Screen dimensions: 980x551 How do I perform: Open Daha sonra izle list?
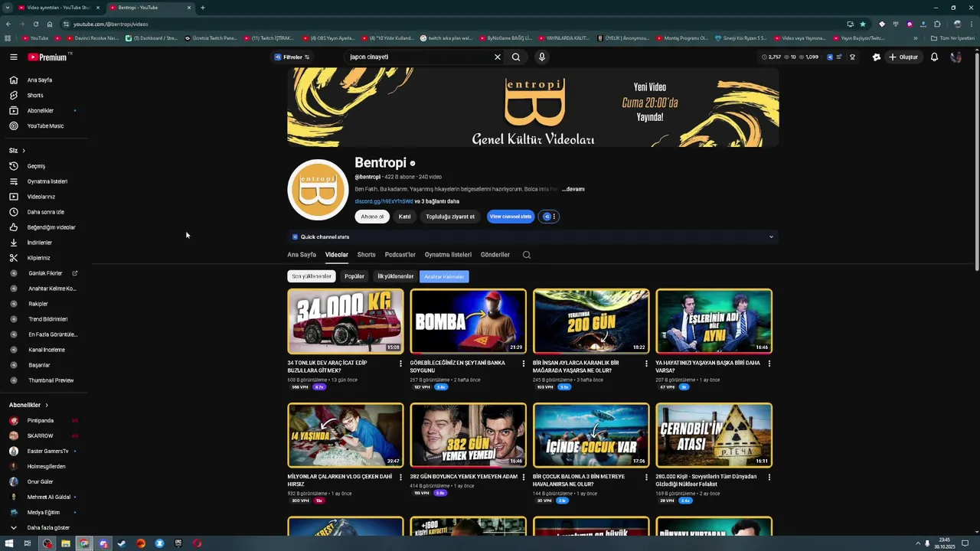pos(45,212)
